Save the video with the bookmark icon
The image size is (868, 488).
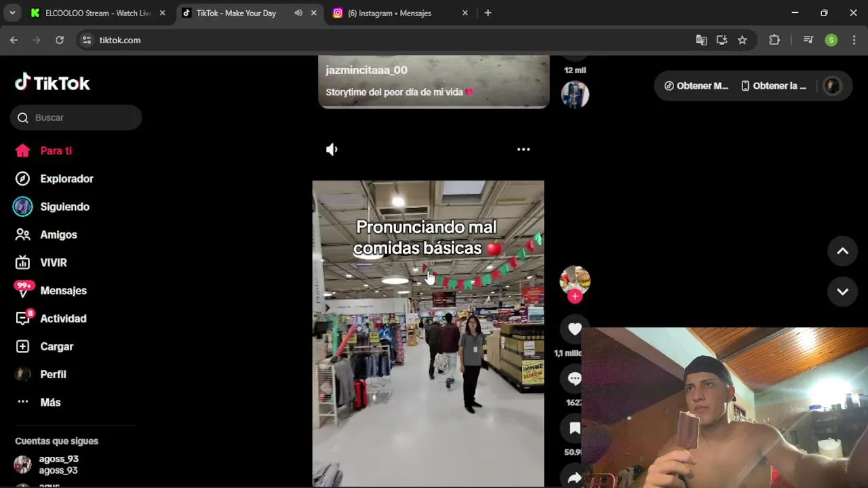[575, 428]
